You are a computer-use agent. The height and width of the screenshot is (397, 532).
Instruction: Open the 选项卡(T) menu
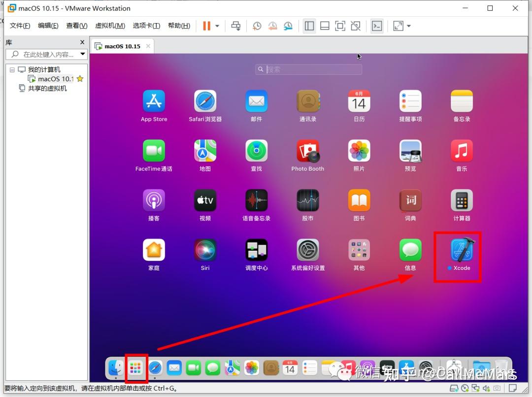coord(146,26)
